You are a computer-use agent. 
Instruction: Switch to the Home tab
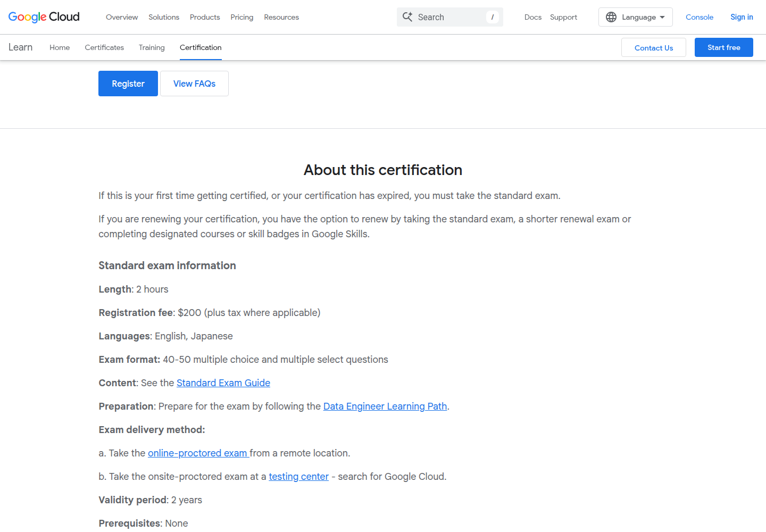(60, 47)
